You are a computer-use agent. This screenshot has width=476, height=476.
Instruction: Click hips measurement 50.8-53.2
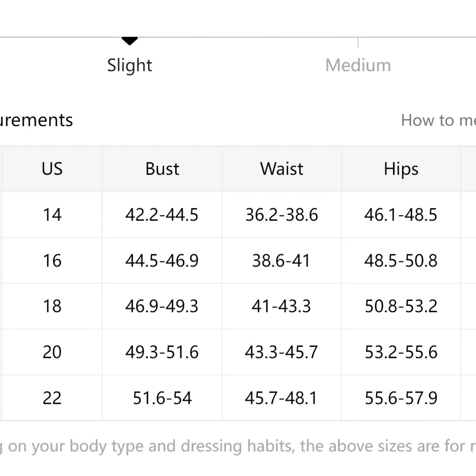[x=401, y=306]
